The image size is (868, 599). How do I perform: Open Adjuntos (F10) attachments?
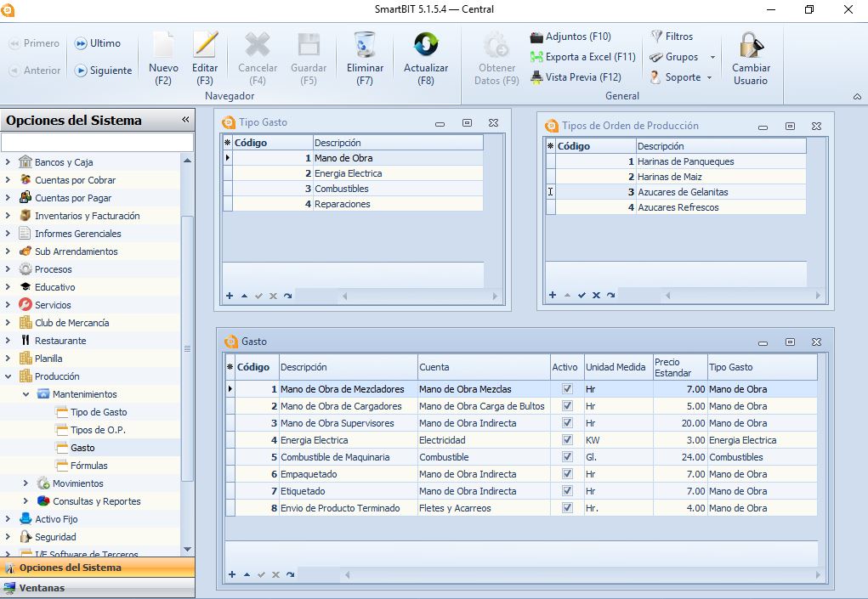coord(570,37)
